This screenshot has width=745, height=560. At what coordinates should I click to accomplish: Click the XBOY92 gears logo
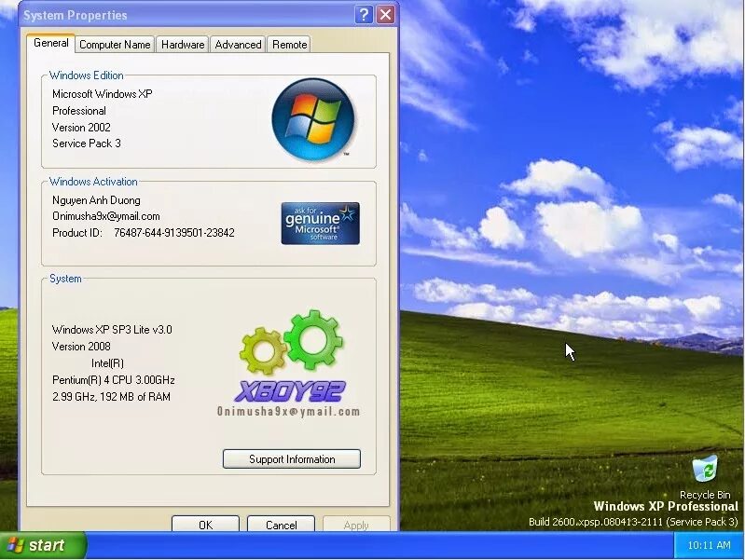point(291,356)
